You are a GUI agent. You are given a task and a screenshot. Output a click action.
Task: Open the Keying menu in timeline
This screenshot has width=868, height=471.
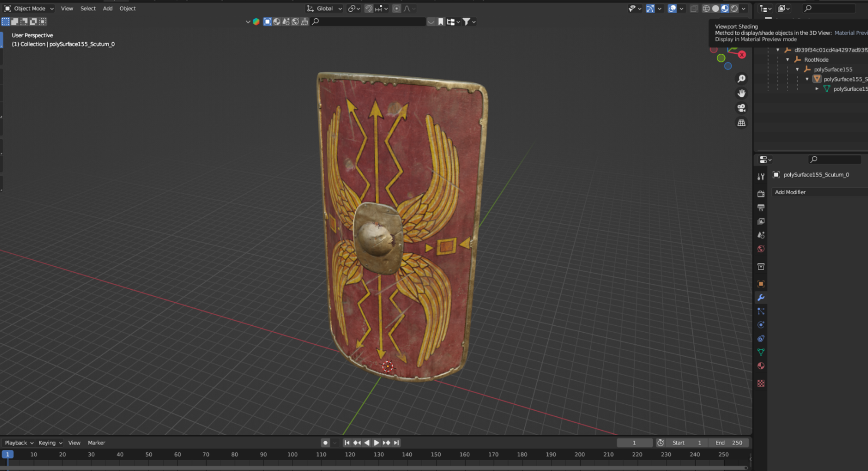pos(50,443)
